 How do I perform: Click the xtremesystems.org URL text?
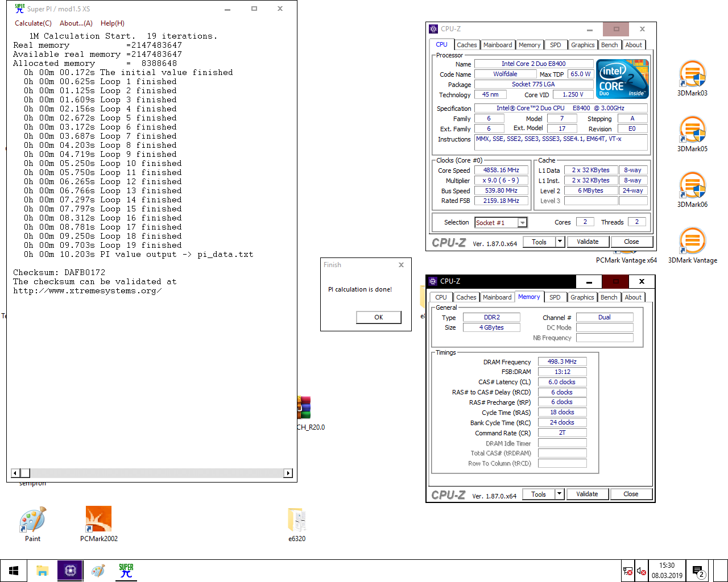pyautogui.click(x=88, y=290)
